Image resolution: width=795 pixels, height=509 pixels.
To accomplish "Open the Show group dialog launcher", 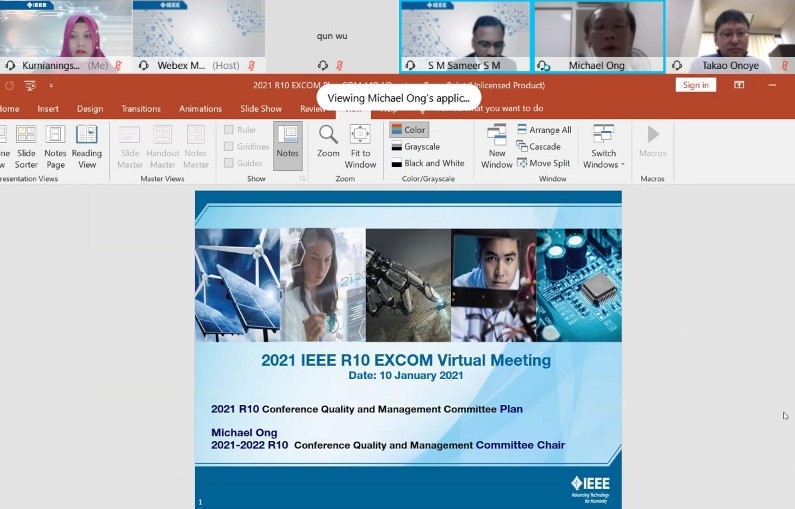I will point(302,178).
